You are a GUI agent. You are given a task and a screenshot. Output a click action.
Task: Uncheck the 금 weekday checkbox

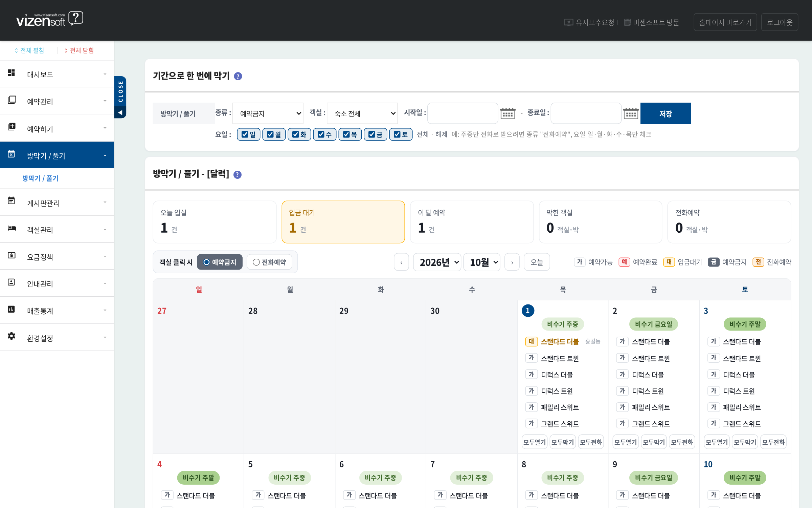(371, 134)
